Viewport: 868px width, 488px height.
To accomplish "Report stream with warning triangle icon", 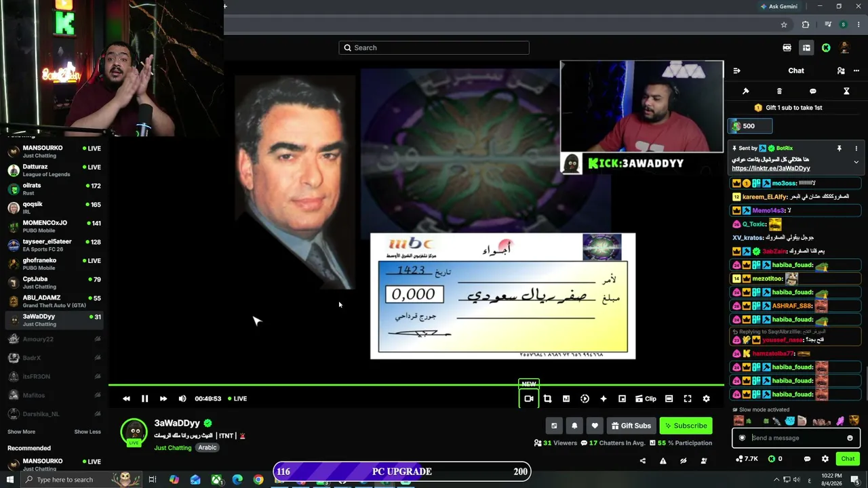I will [x=663, y=461].
